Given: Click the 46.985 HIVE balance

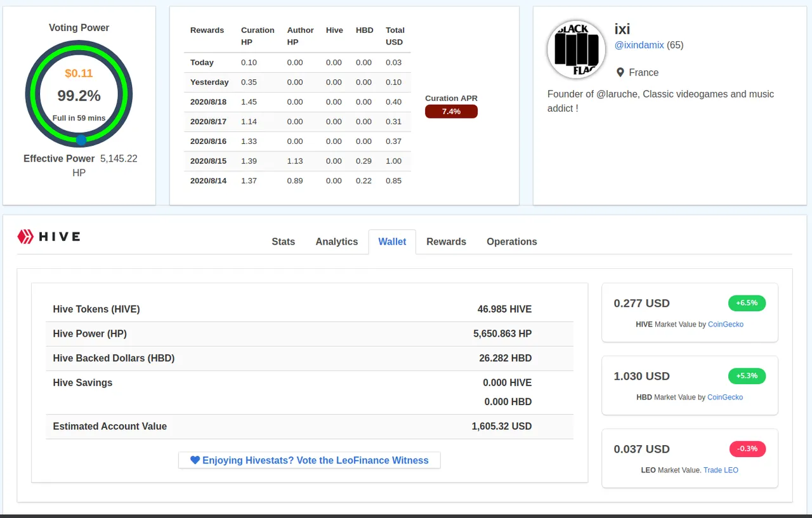Looking at the screenshot, I should click(504, 309).
